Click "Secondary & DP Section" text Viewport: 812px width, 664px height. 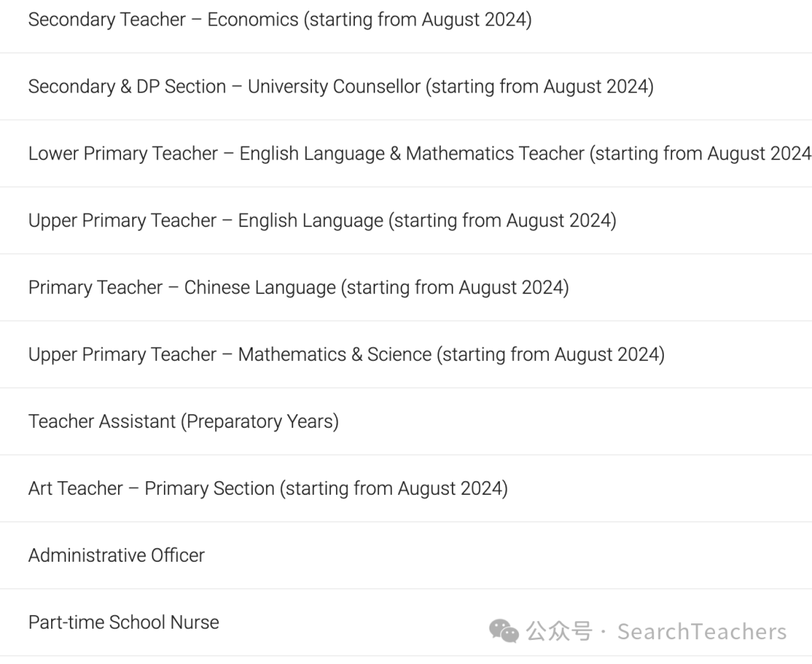tap(127, 86)
